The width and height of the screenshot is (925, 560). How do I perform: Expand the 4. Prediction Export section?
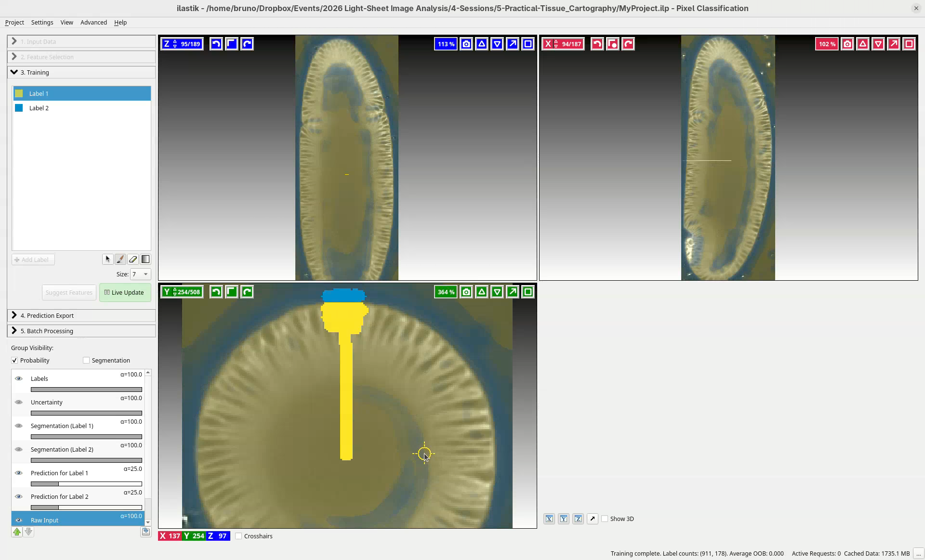click(47, 315)
